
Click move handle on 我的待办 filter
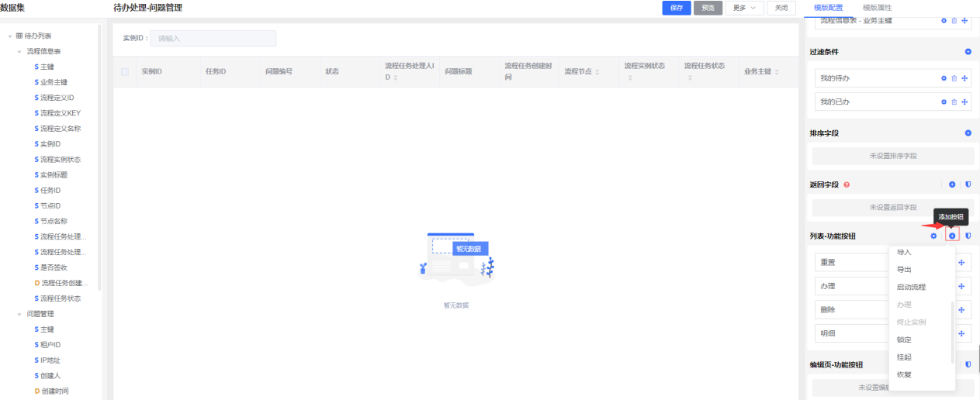pyautogui.click(x=964, y=78)
